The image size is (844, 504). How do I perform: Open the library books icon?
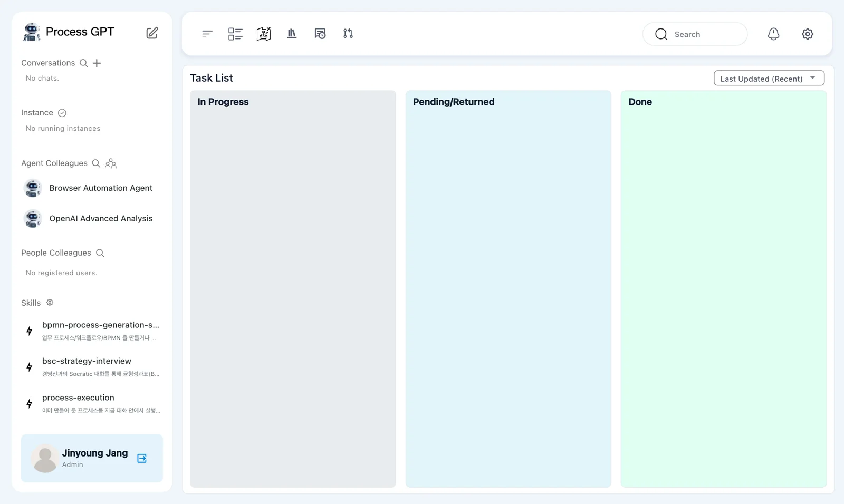292,34
